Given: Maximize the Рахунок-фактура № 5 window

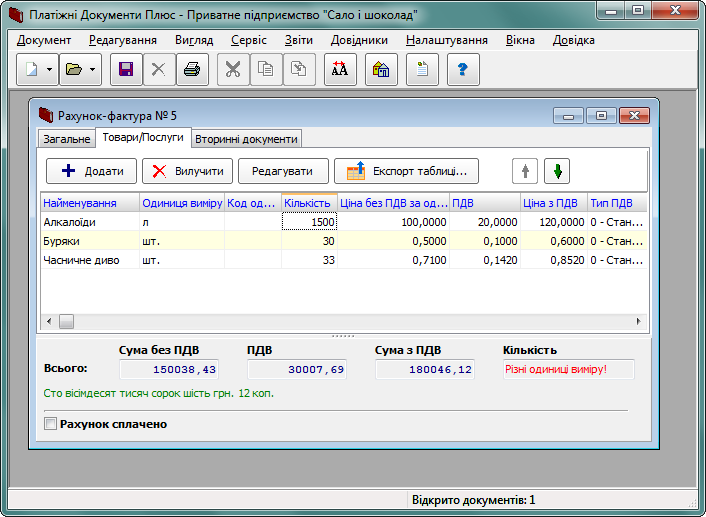Looking at the screenshot, I should point(601,116).
